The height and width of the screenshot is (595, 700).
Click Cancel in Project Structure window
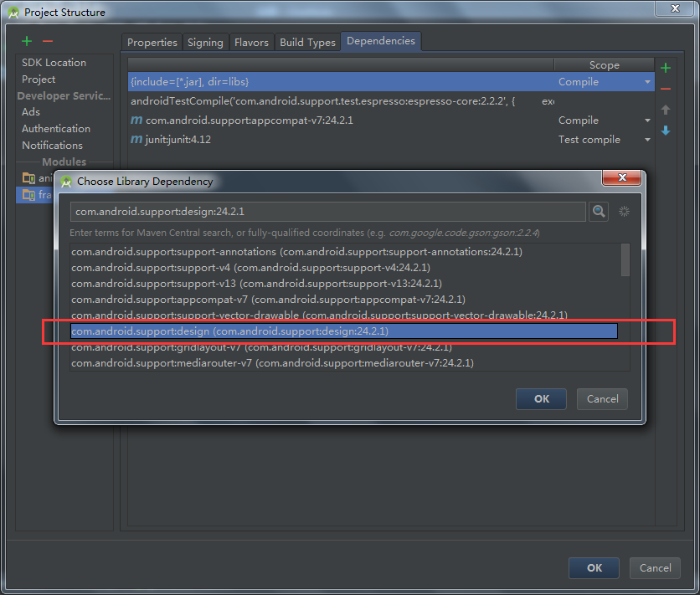click(x=655, y=567)
